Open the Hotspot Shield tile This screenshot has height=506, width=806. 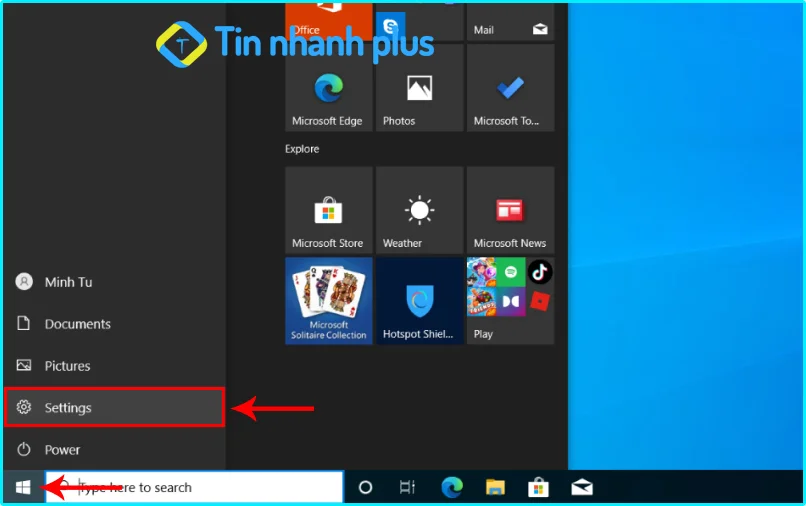[419, 301]
